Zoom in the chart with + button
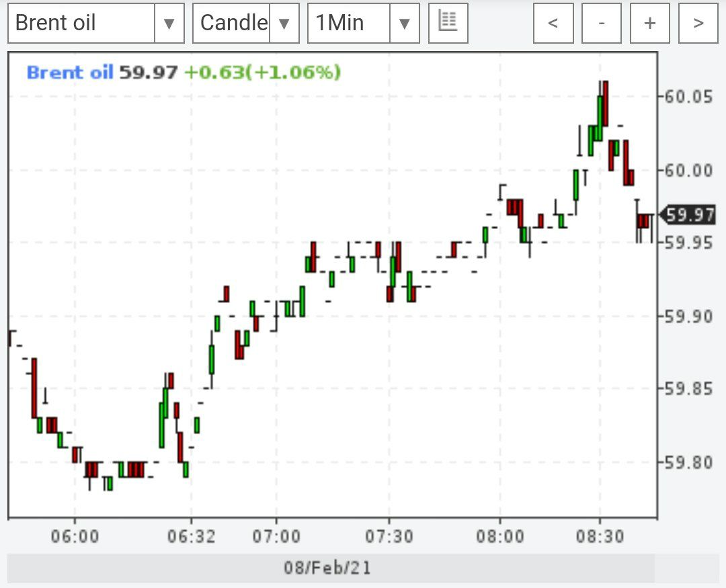The width and height of the screenshot is (726, 588). point(650,23)
